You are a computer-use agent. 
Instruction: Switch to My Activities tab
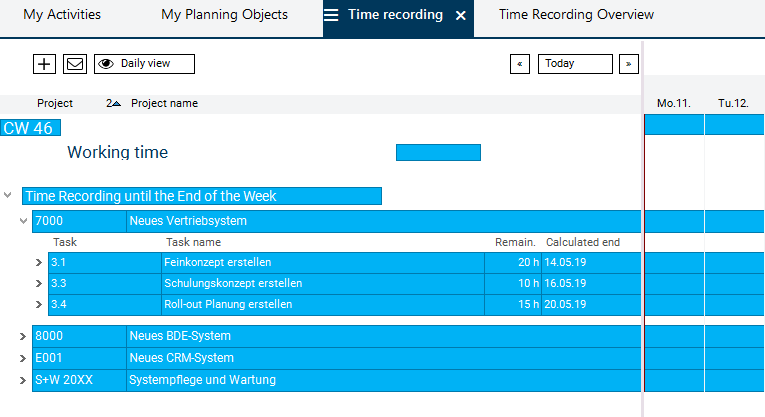point(62,15)
